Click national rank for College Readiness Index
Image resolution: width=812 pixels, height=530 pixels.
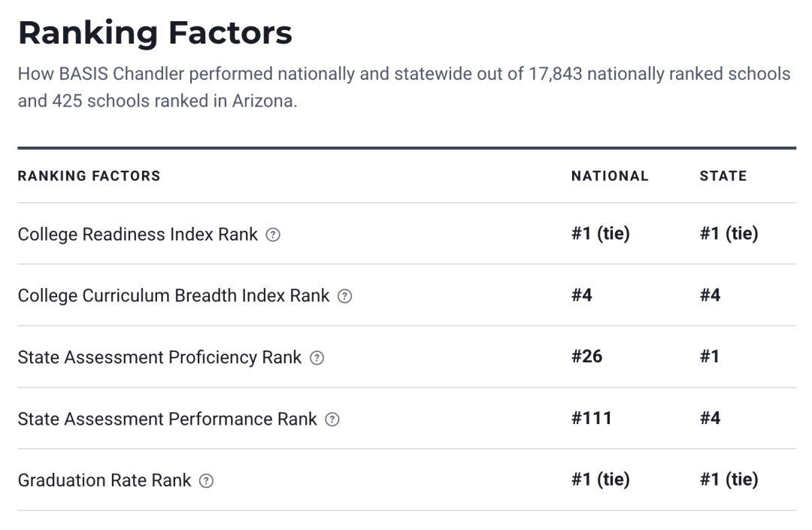coord(600,234)
